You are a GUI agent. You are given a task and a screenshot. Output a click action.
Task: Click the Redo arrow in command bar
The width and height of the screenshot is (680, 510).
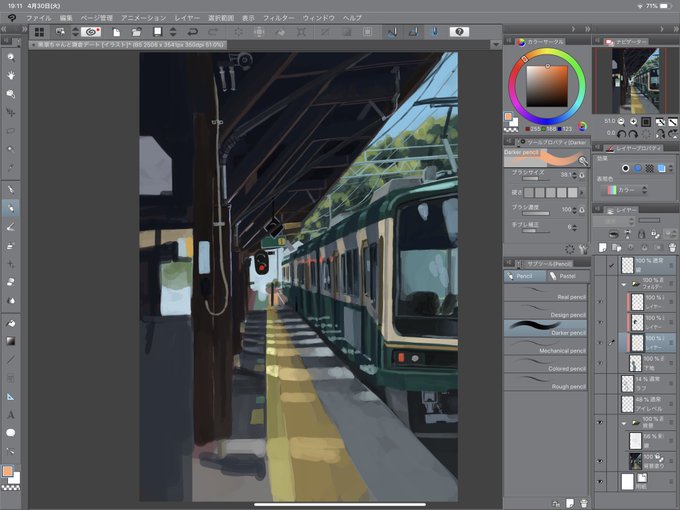coord(213,32)
